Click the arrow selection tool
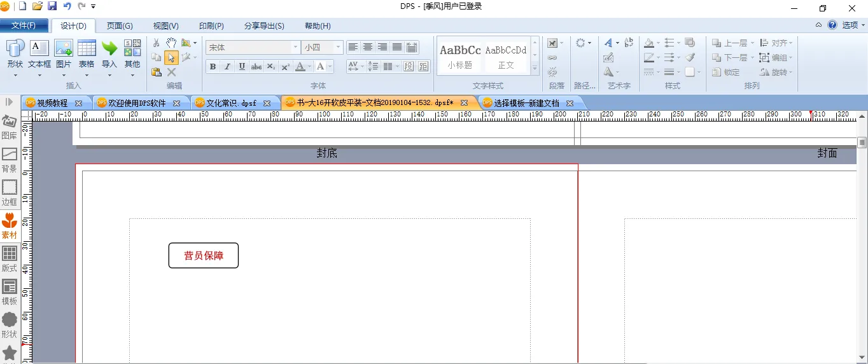Viewport: 868px width, 364px height. (171, 58)
